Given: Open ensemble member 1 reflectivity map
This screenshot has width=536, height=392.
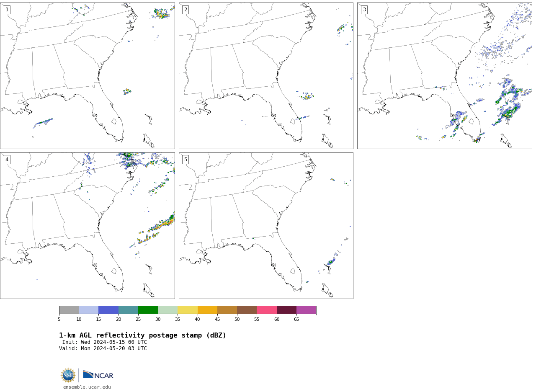Looking at the screenshot, I should [88, 76].
